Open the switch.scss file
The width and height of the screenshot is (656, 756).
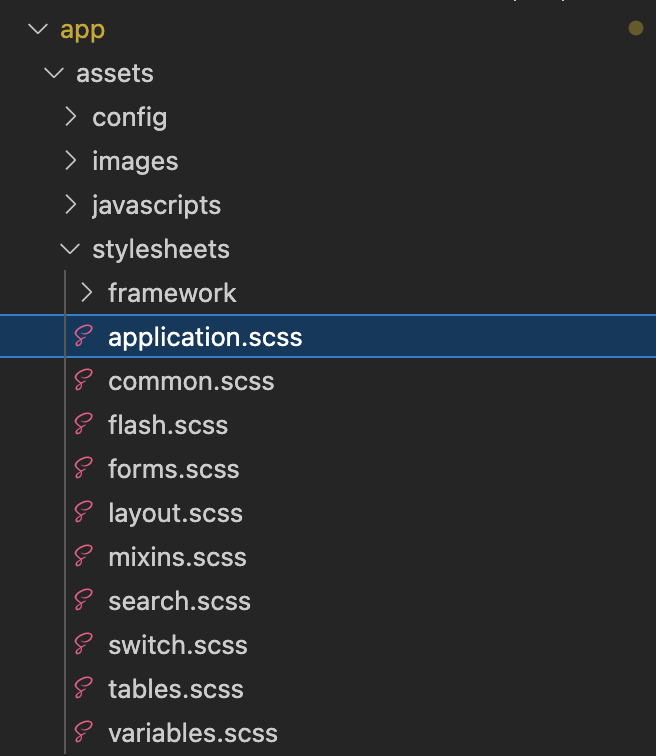tap(178, 645)
